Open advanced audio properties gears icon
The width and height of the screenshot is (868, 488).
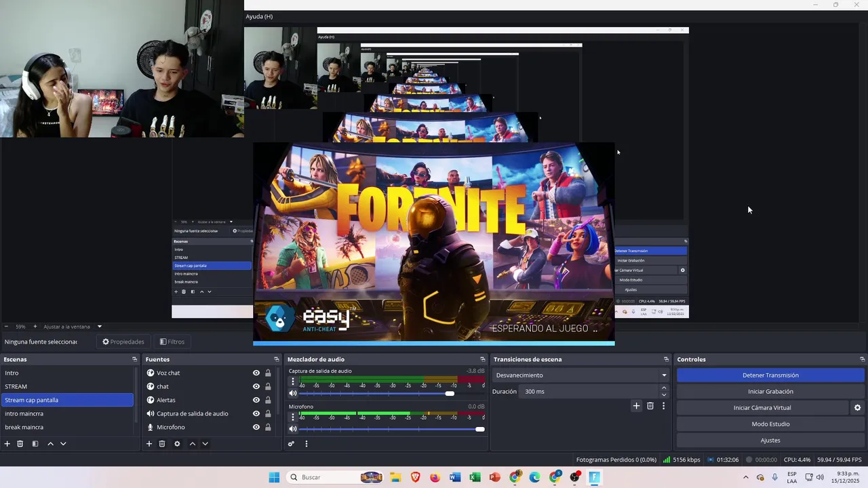point(291,444)
